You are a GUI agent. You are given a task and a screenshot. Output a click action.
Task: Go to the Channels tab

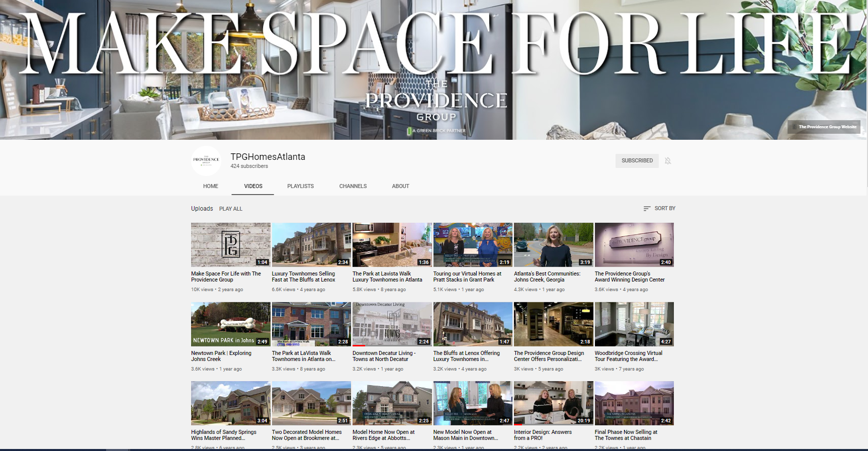[x=353, y=186]
